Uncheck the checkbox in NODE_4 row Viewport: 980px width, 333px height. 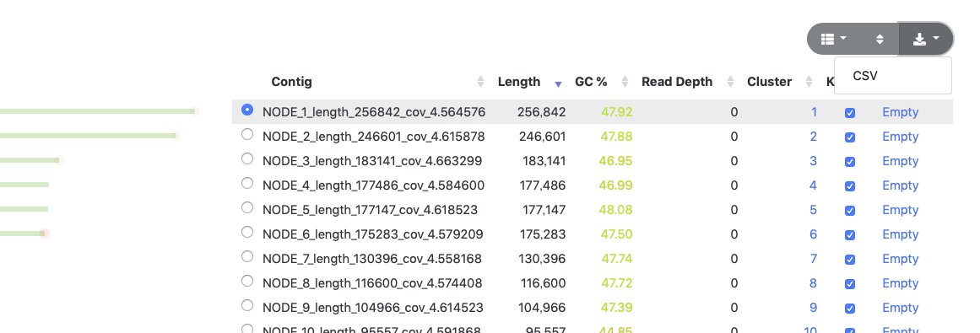(850, 186)
